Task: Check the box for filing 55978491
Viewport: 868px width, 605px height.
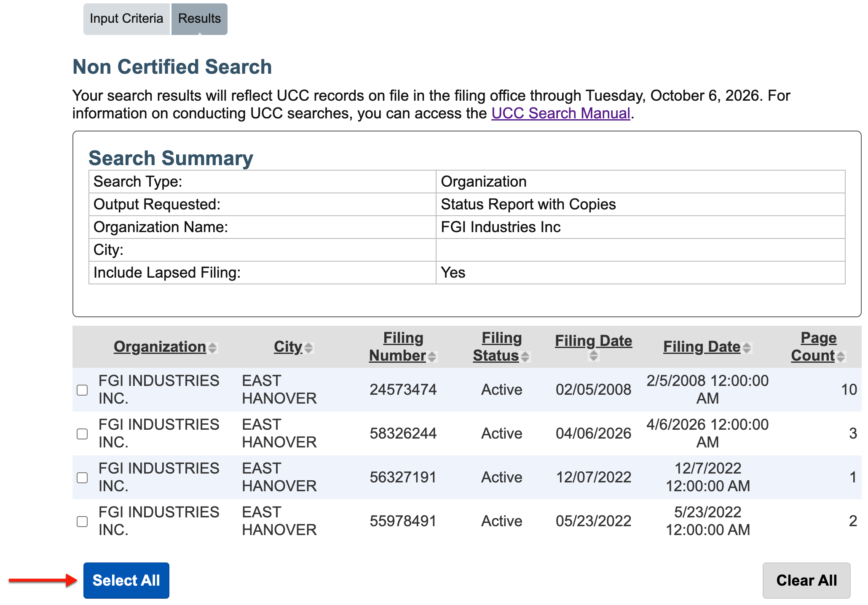Action: pyautogui.click(x=82, y=521)
